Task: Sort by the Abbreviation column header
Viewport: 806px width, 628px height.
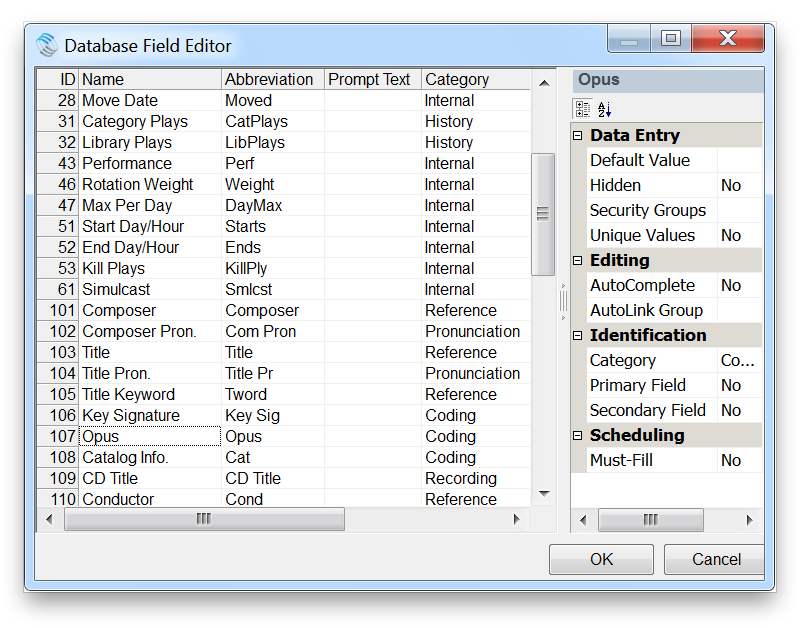Action: (270, 79)
